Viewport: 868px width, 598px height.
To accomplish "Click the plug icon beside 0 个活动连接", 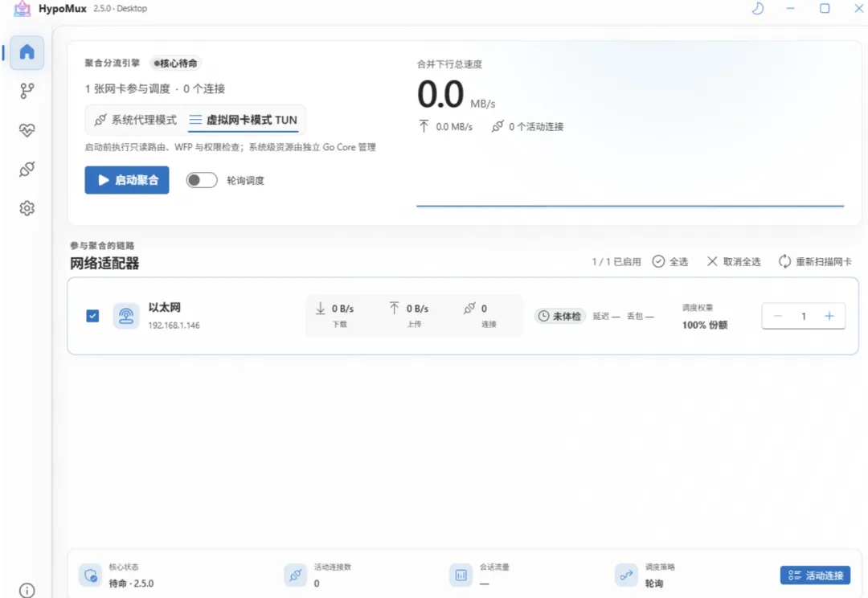I will pyautogui.click(x=497, y=126).
